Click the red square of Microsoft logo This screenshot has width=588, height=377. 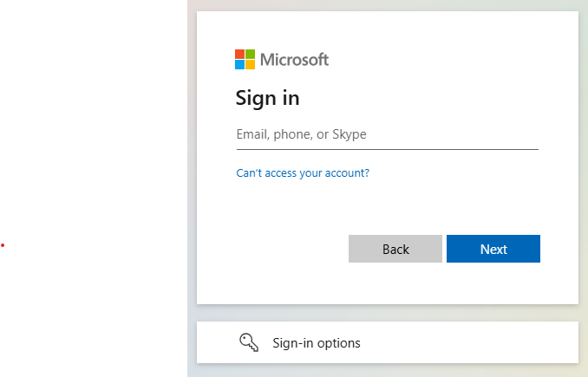point(240,55)
